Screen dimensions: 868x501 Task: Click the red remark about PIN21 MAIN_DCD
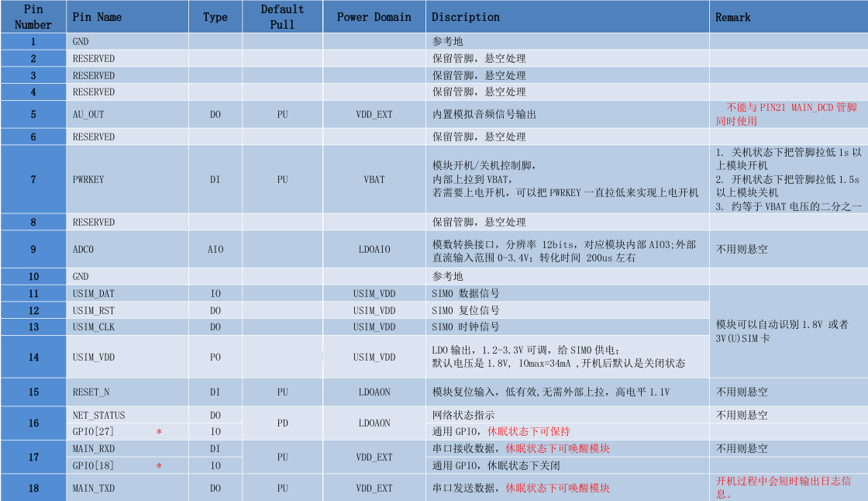787,114
